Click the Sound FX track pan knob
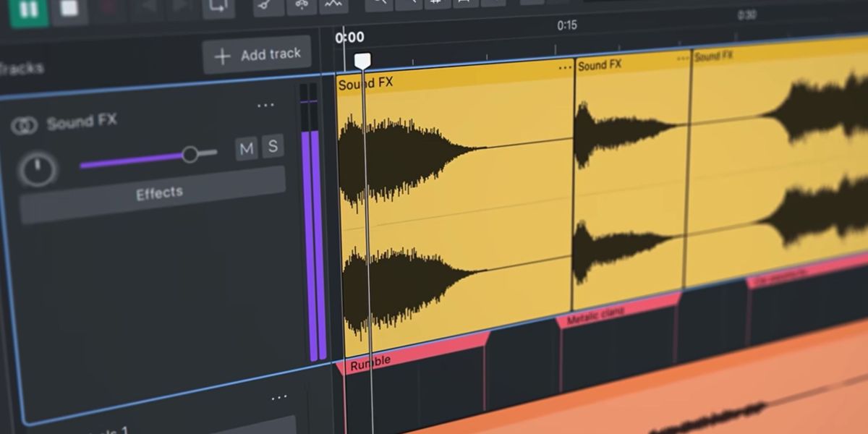This screenshot has height=434, width=868. coord(38,169)
